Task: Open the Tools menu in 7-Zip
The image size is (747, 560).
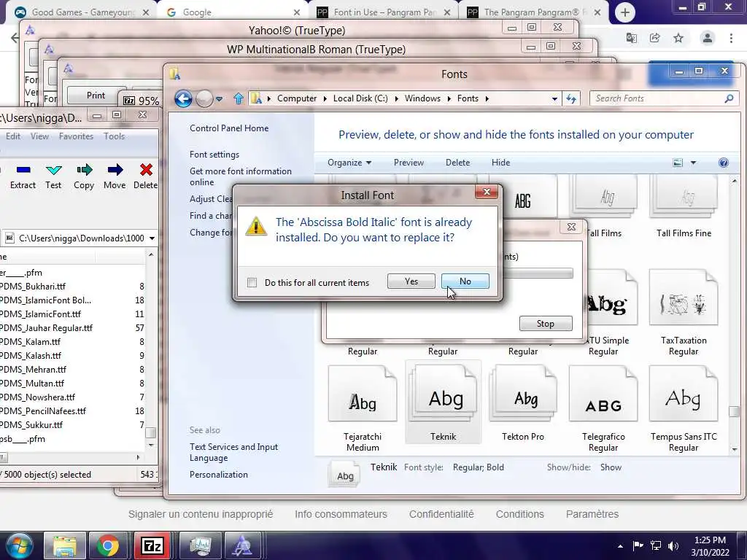Action: coord(115,136)
